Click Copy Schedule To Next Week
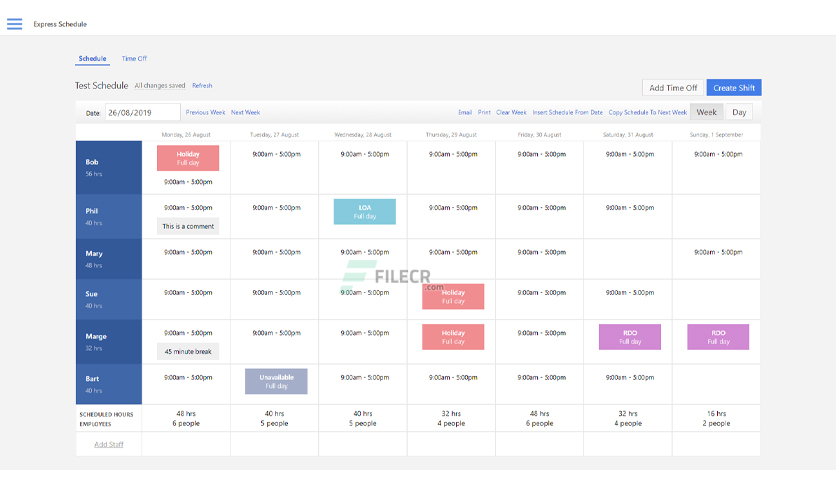The height and width of the screenshot is (484, 836). [648, 112]
